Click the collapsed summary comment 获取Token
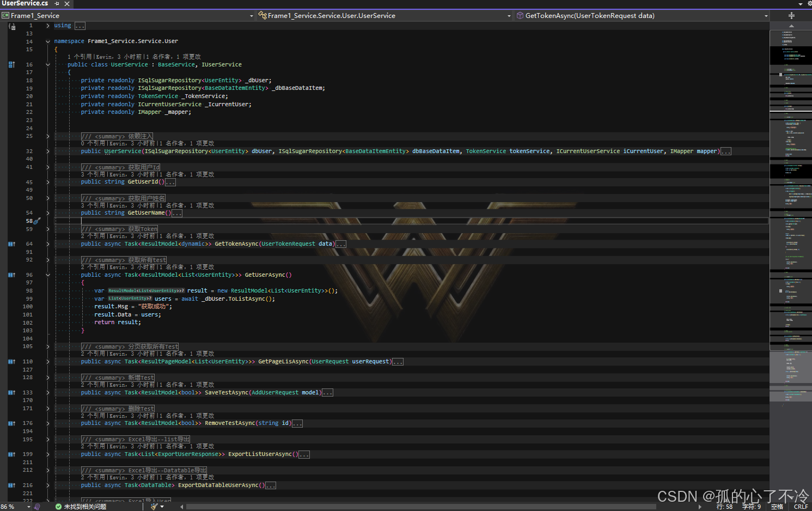Viewport: 812px width, 511px height. coord(119,229)
